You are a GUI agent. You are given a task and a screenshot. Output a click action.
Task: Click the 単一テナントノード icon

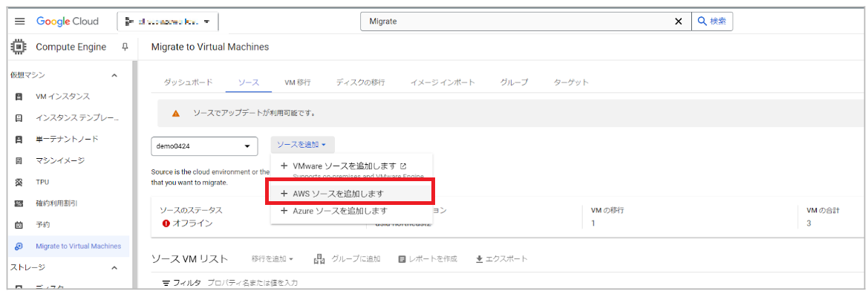tap(19, 139)
